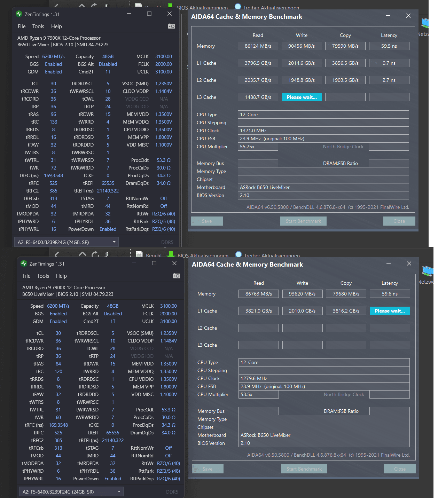Take a screenshot with the upper ZenTimings camera icon
Screen dimensions: 438x504
[172, 26]
